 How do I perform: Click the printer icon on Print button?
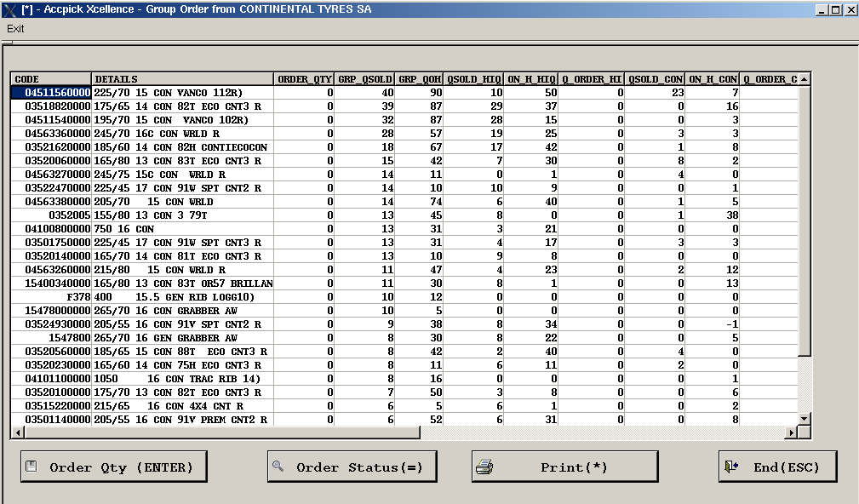484,467
